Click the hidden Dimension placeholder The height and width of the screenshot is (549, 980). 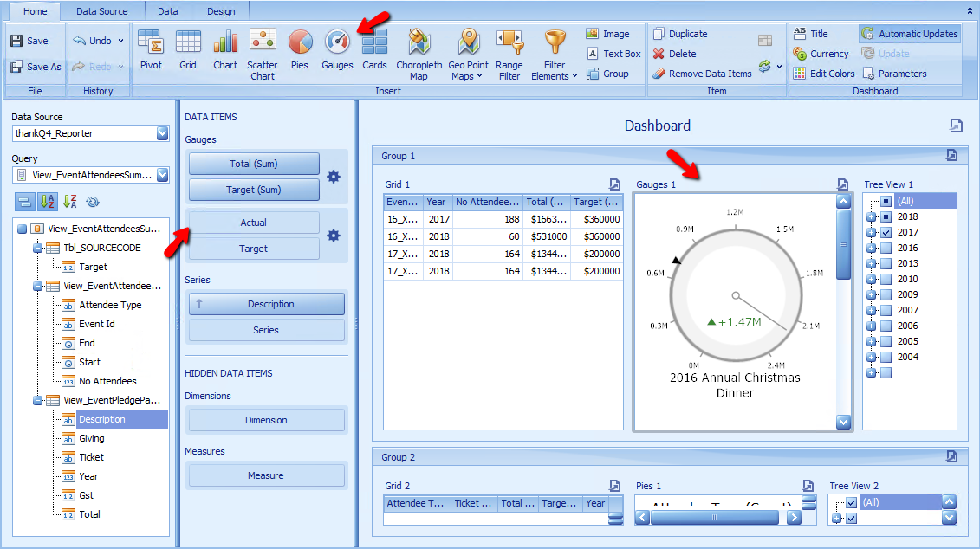click(267, 420)
